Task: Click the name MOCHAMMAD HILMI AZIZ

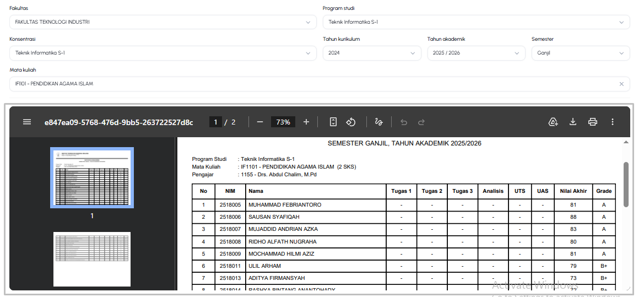Action: [282, 254]
